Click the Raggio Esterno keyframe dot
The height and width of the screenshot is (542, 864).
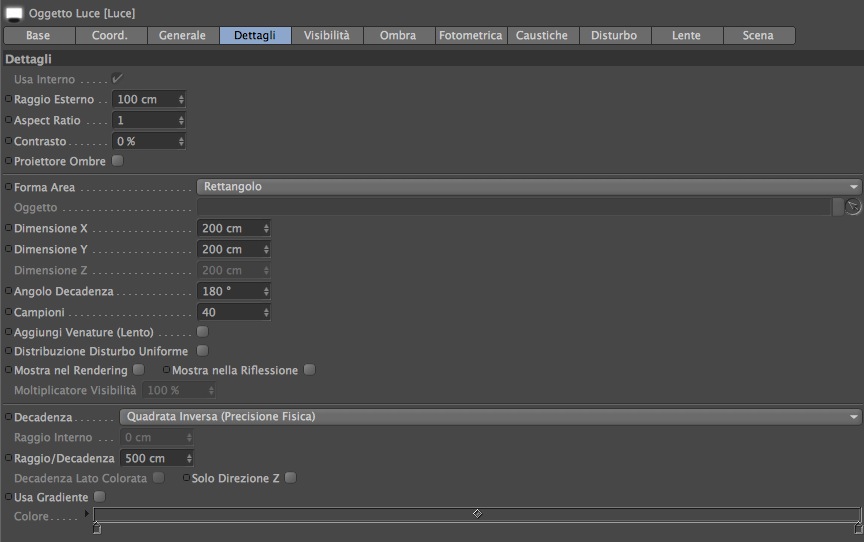tap(8, 99)
